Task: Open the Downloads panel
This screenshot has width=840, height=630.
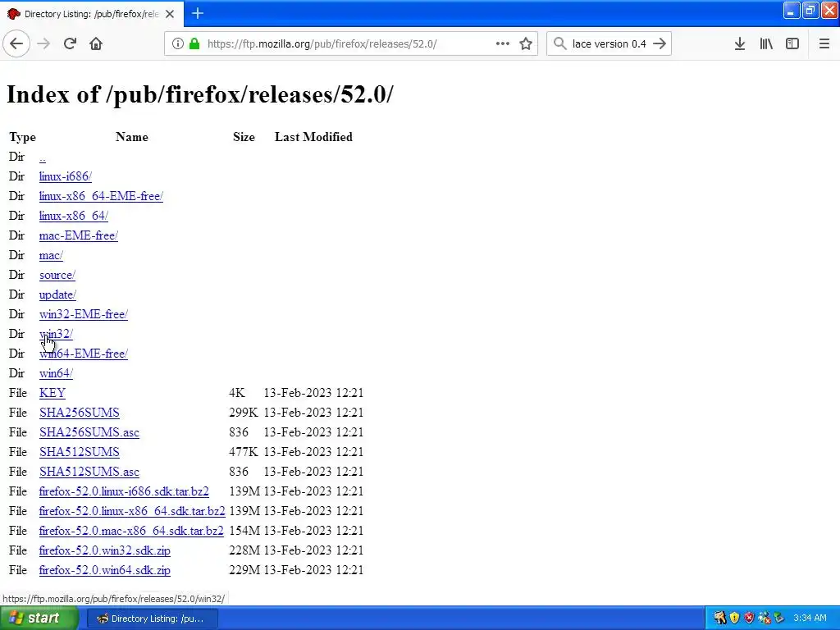Action: pos(740,43)
